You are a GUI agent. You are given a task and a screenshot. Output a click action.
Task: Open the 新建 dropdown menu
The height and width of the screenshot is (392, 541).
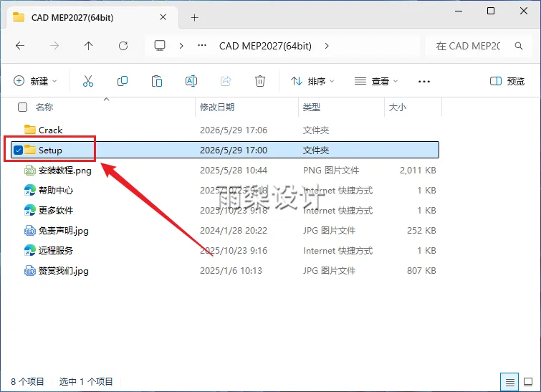point(35,82)
